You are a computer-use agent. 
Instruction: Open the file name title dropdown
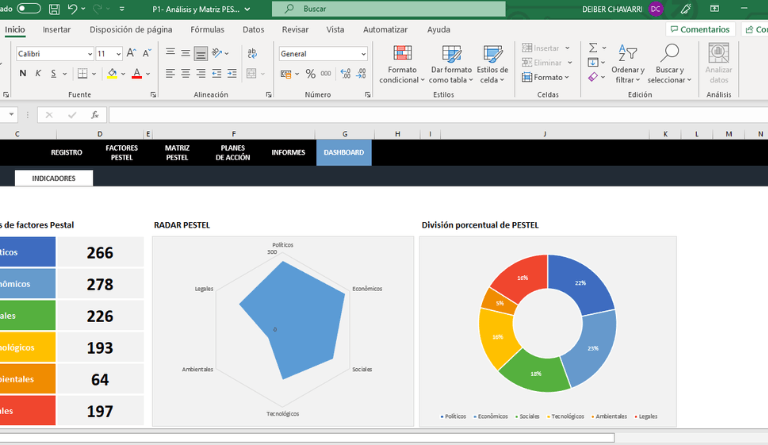tap(247, 9)
